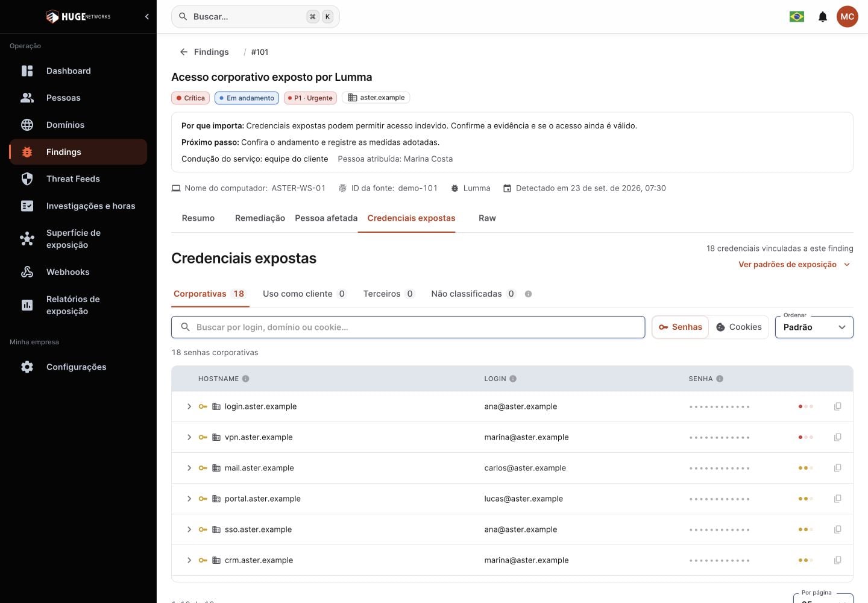Select the Uso como cliente tab
The image size is (868, 603).
[x=304, y=294]
